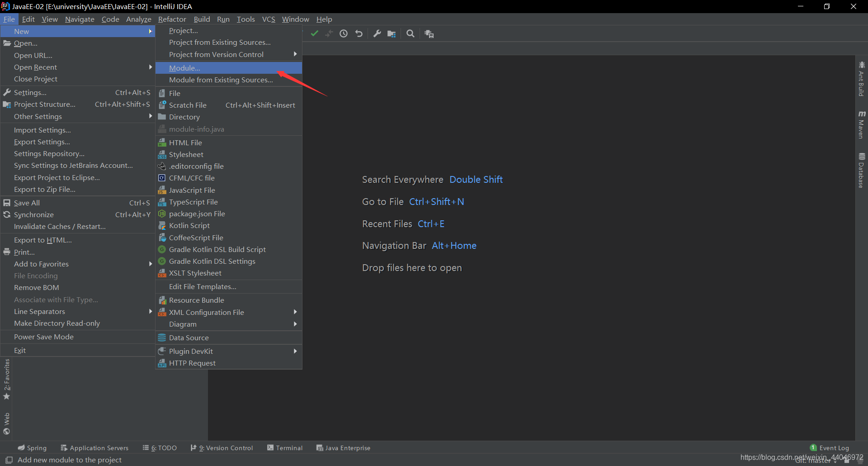Click the Search Everywhere magnifier icon
The width and height of the screenshot is (868, 466).
coord(410,33)
